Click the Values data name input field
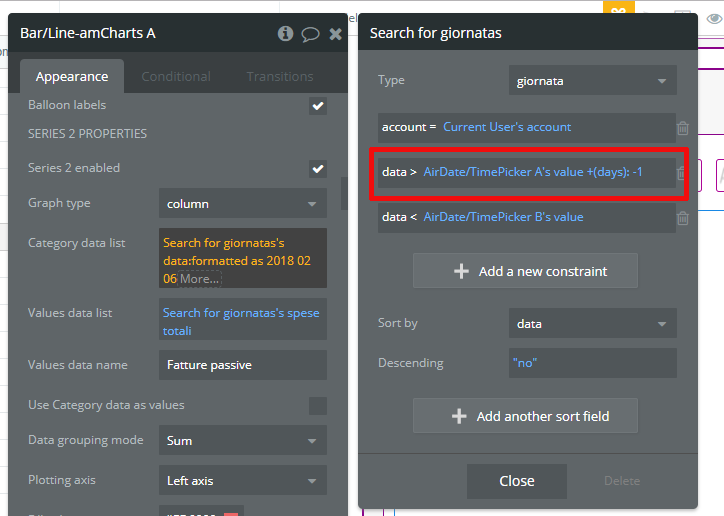This screenshot has height=516, width=724. (x=242, y=365)
